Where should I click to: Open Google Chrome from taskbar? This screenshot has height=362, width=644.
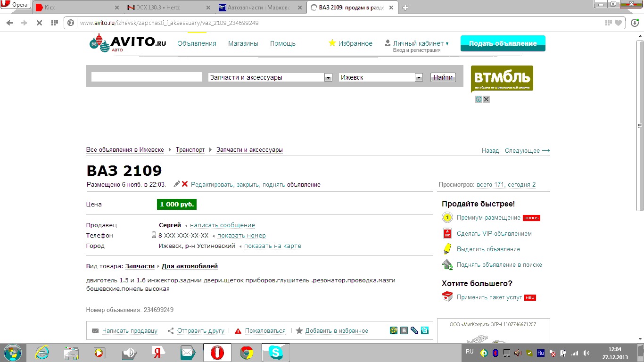[x=246, y=353]
